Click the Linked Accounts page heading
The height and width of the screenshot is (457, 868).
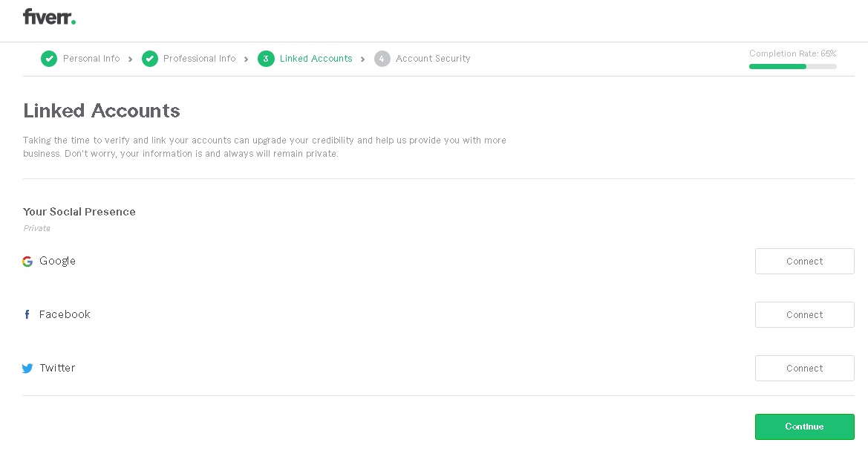tap(101, 111)
